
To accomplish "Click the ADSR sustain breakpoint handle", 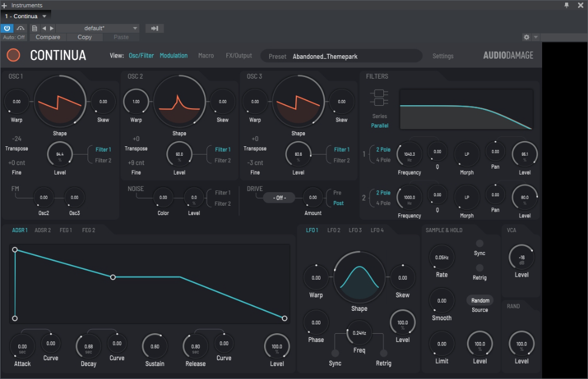I will click(x=113, y=277).
